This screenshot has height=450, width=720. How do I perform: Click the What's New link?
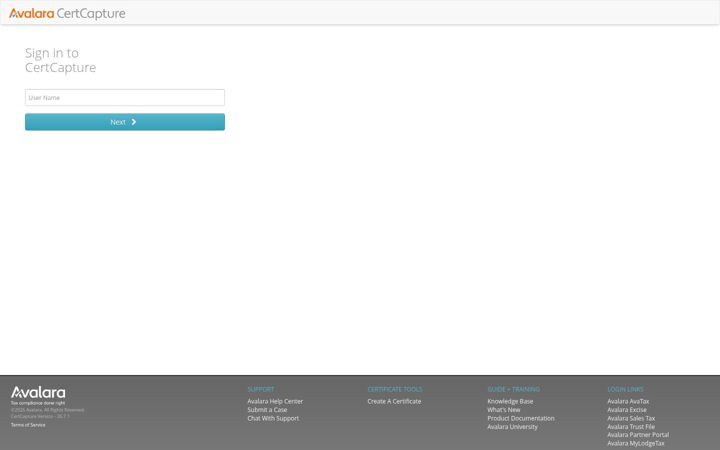504,410
